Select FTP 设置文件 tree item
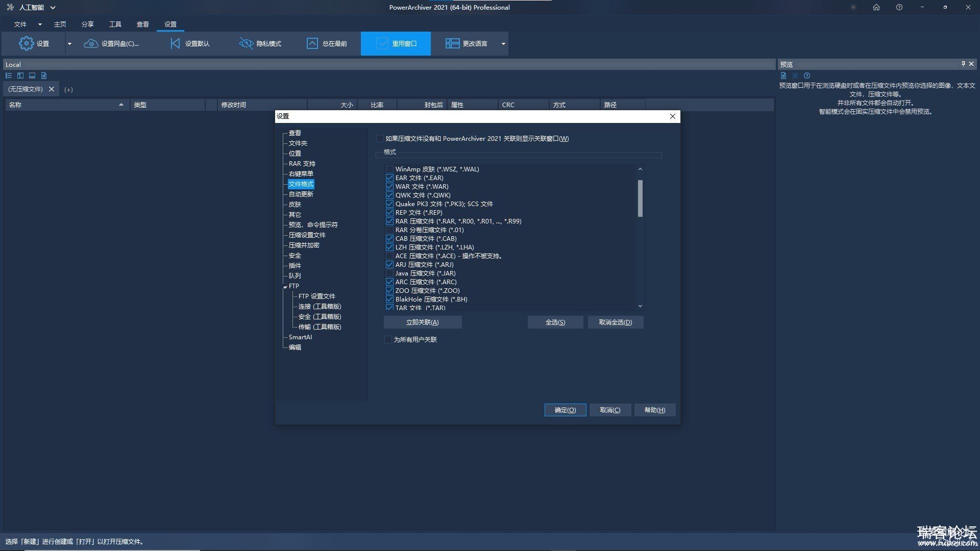Screen dimensions: 980x551 317,296
